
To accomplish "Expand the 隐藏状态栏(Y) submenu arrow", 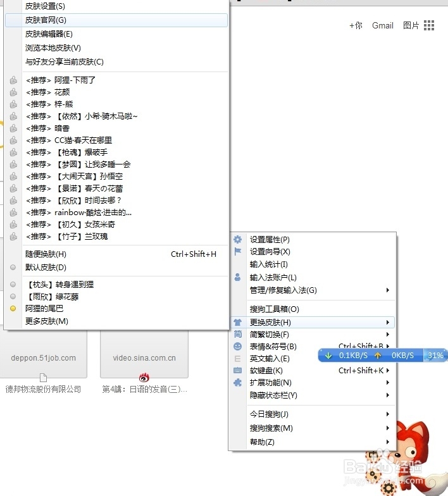I will point(387,395).
